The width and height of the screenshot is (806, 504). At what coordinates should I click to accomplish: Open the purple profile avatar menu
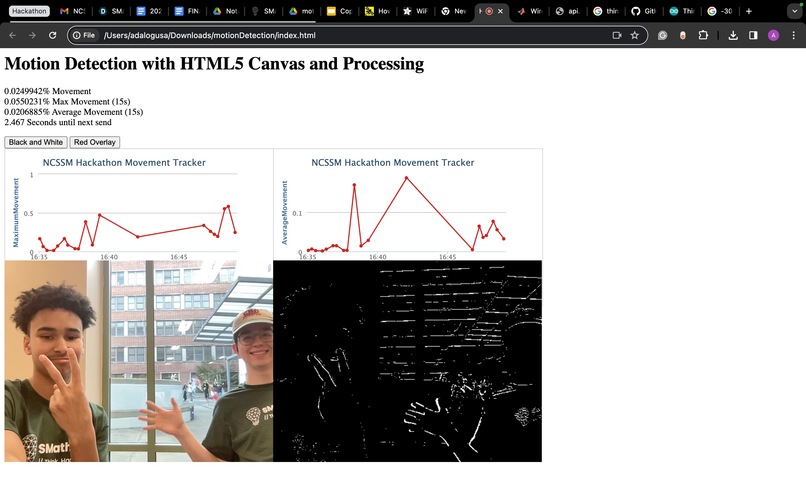(x=773, y=35)
